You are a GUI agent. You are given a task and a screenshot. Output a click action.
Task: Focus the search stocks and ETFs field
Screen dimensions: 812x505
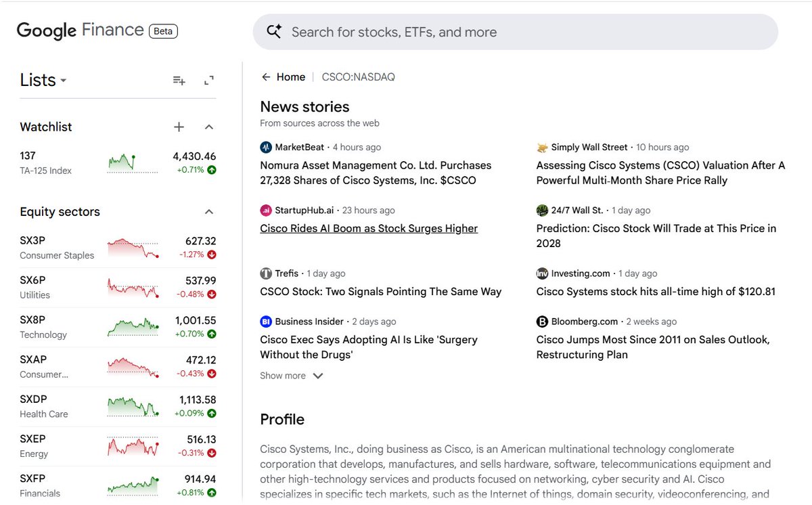click(x=515, y=32)
